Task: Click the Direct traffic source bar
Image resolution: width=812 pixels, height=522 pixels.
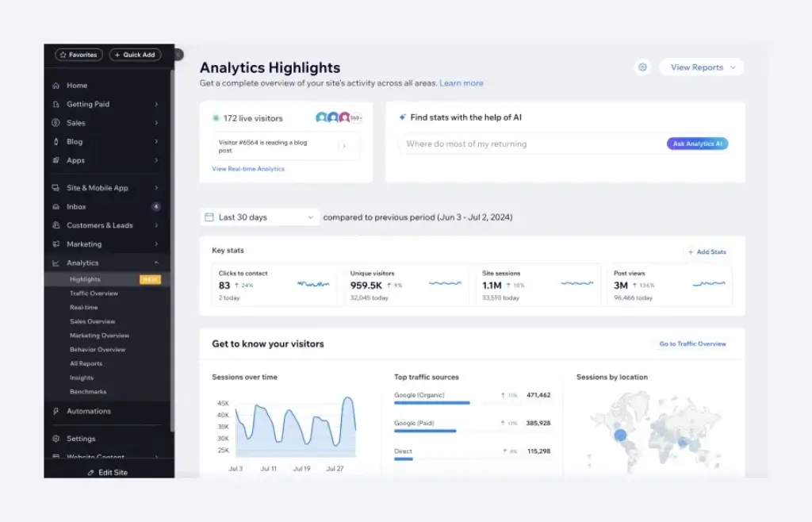Action: click(404, 459)
